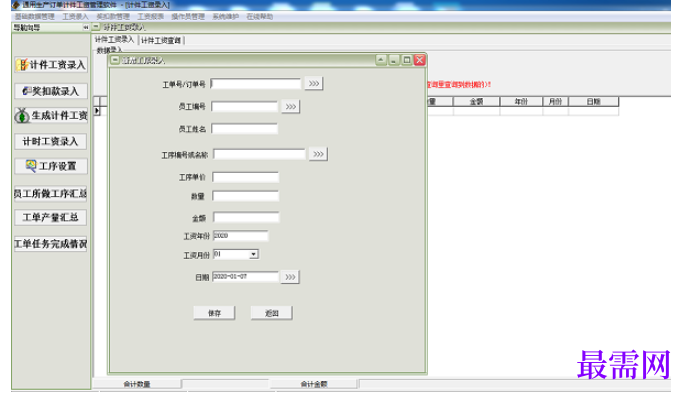Open the 在线帮助 menu

click(260, 16)
